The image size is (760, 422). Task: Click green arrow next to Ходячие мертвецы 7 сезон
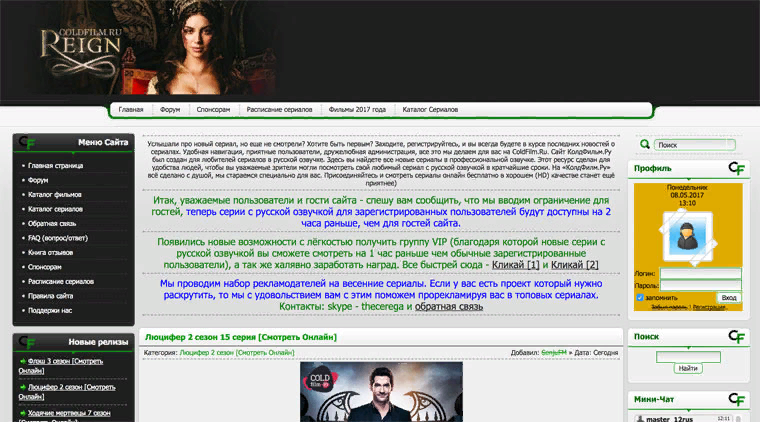tap(23, 413)
